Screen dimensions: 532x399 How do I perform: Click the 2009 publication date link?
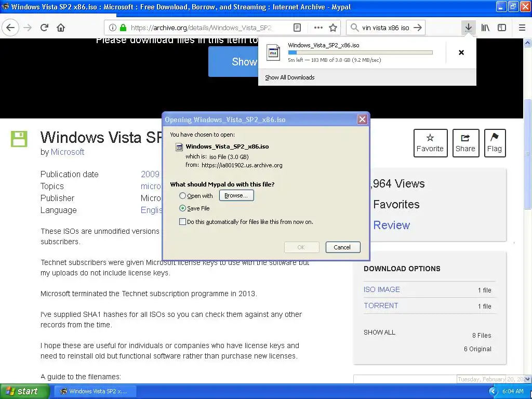click(150, 174)
